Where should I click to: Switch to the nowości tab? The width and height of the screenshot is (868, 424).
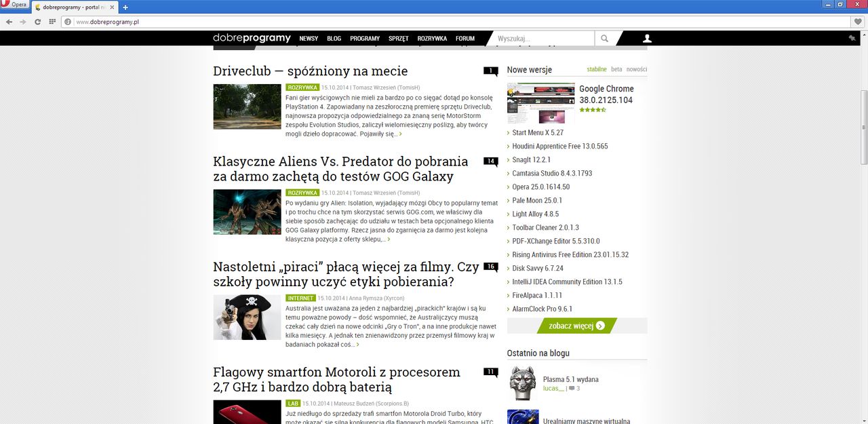coord(637,69)
